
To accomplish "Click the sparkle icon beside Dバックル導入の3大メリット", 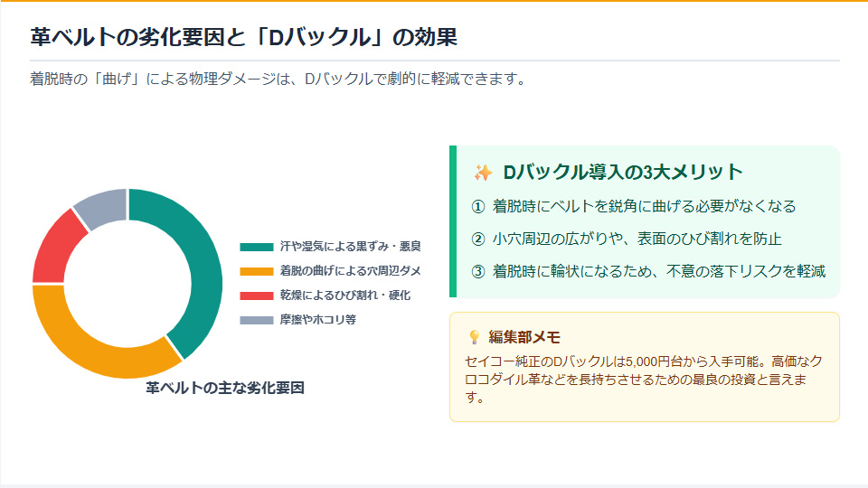I will pyautogui.click(x=483, y=173).
